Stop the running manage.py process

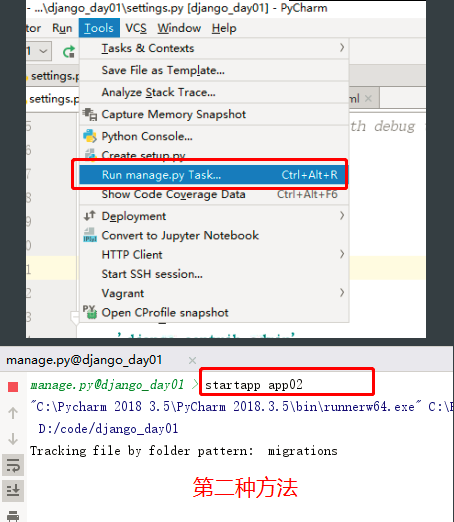13,387
